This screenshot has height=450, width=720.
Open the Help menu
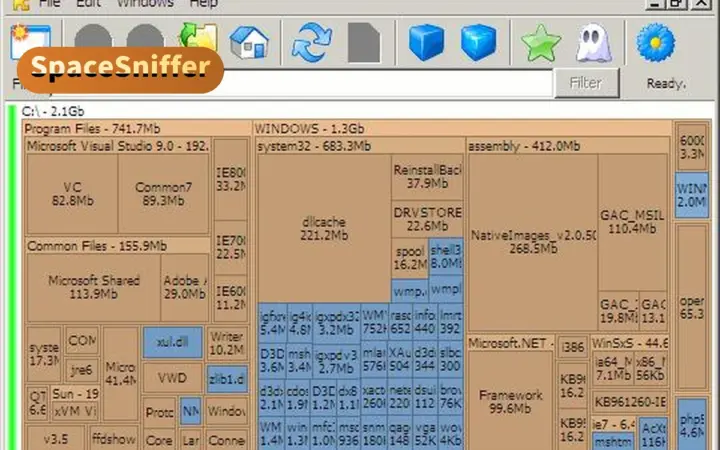203,4
